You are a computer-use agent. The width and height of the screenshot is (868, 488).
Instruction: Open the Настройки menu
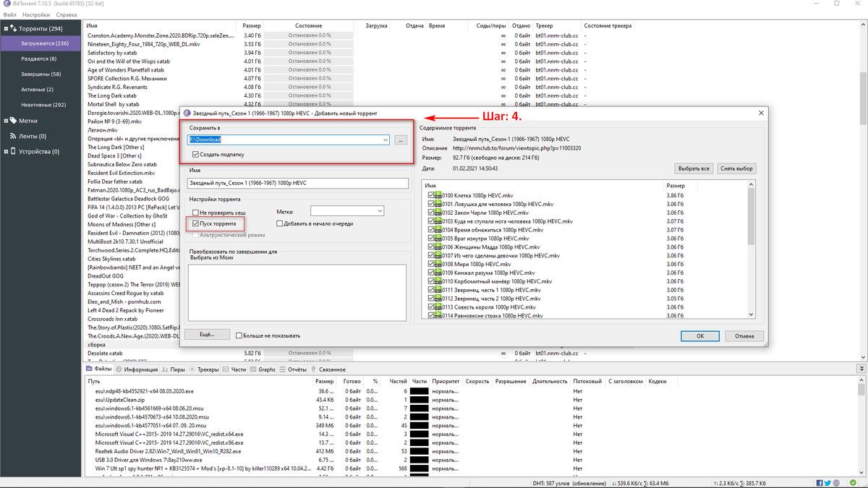36,14
